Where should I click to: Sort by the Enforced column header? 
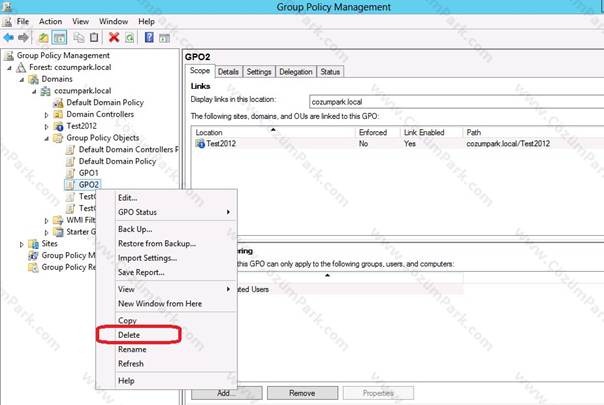tap(378, 132)
